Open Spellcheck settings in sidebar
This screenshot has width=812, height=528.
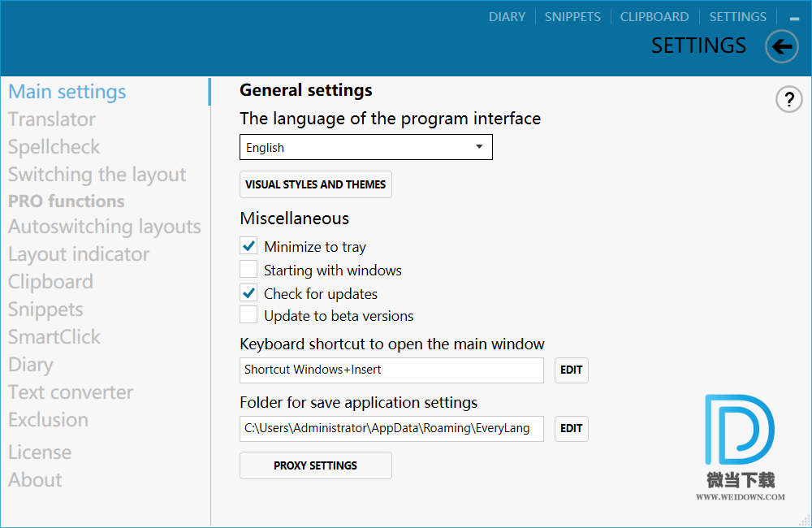(x=54, y=147)
